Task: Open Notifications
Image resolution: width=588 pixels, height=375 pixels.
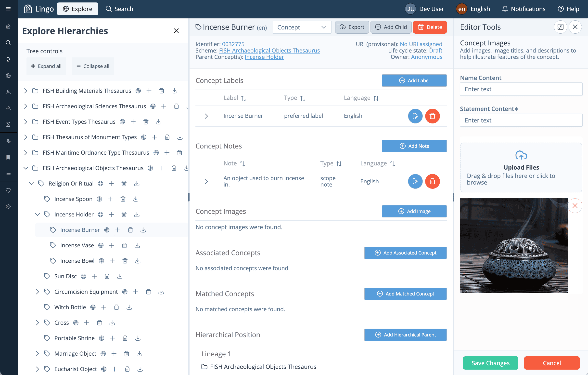Action: pos(524,9)
